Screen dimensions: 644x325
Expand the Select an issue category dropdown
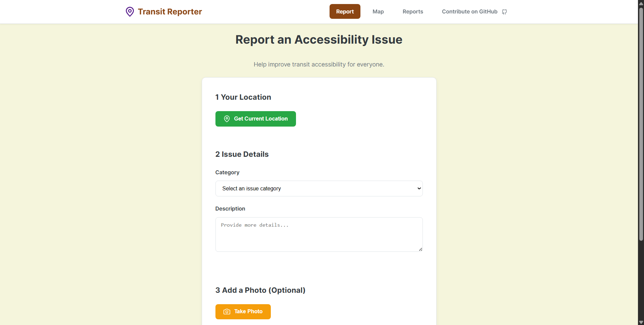tap(319, 188)
